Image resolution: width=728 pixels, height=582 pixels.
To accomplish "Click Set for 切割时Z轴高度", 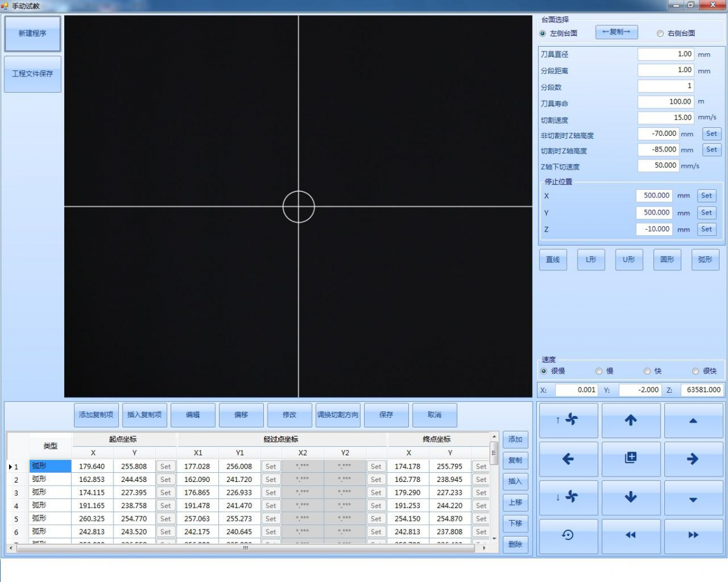I will click(x=712, y=150).
